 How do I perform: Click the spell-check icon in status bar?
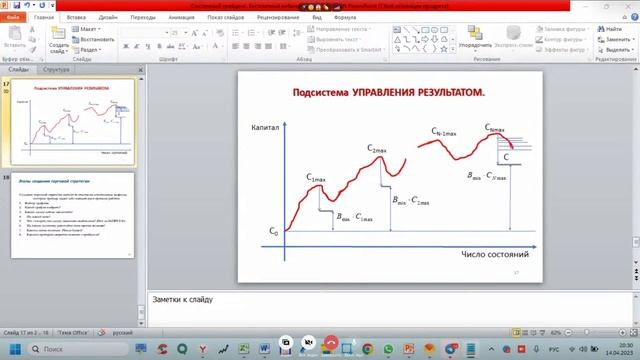click(x=101, y=333)
